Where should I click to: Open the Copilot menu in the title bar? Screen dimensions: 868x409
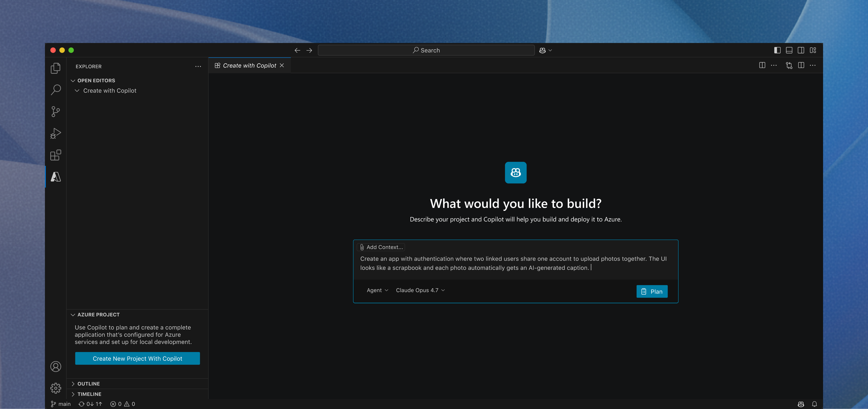pos(545,51)
